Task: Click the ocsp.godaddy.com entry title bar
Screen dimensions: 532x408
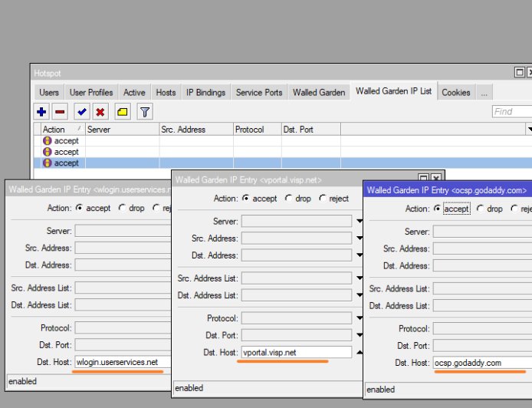Action: tap(448, 190)
